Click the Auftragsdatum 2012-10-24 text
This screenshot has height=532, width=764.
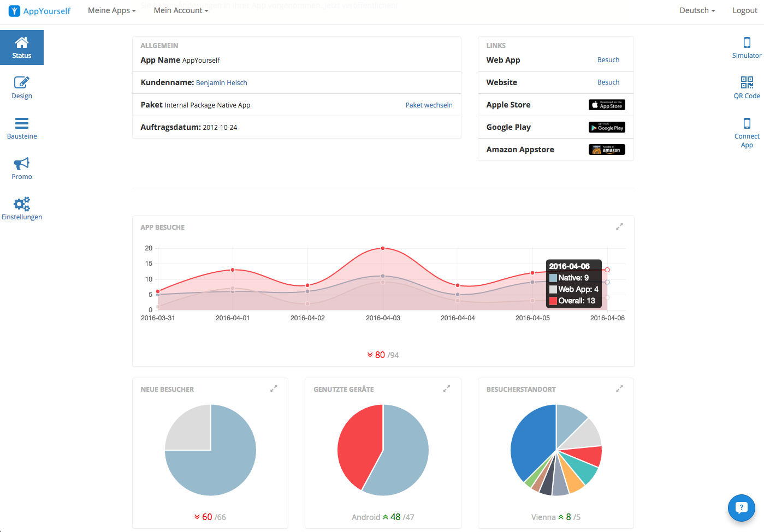189,127
